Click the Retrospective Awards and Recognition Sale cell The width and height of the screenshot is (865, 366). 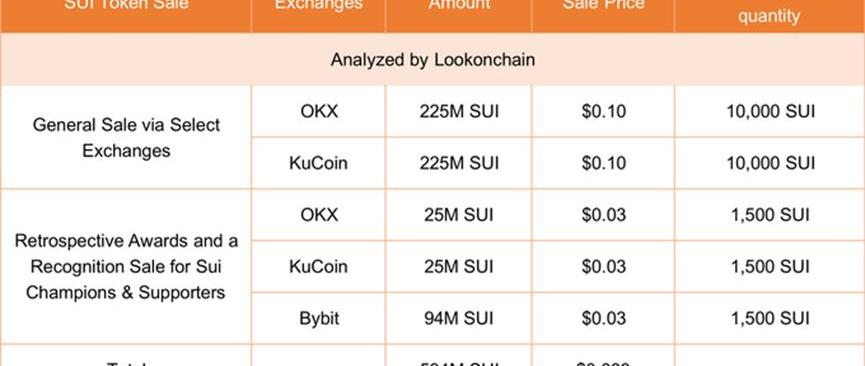point(126,267)
